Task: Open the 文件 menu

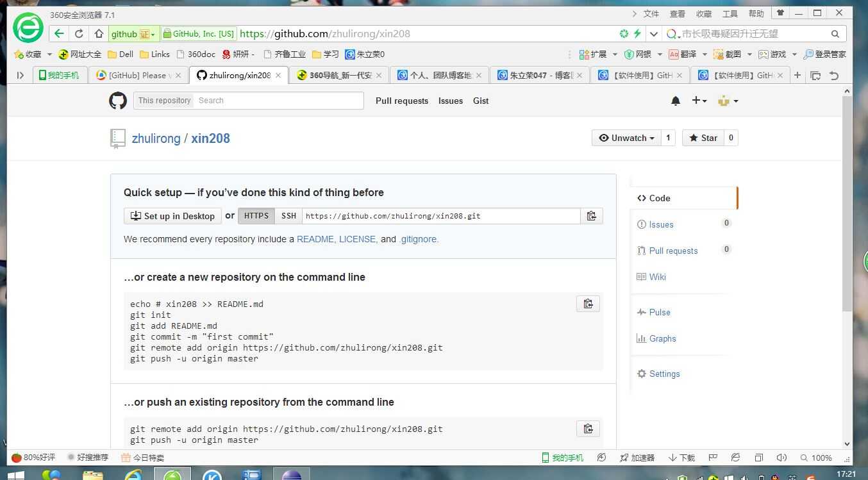Action: (x=651, y=13)
